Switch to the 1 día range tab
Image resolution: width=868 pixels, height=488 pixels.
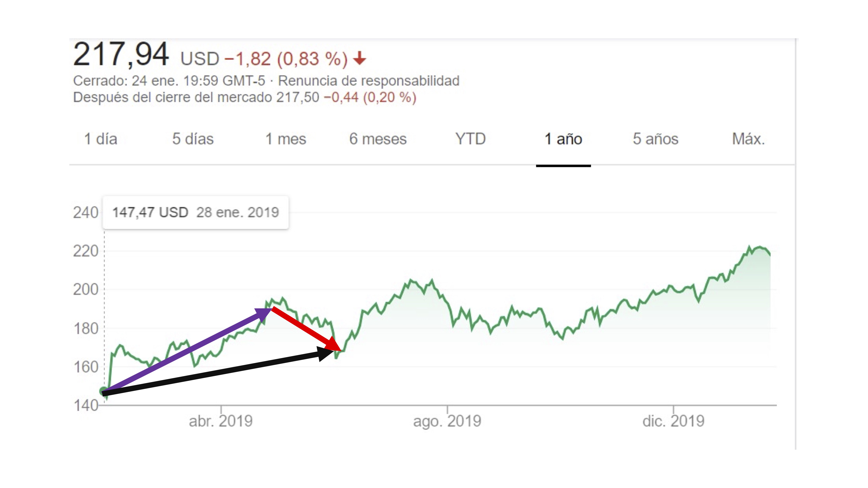[100, 139]
